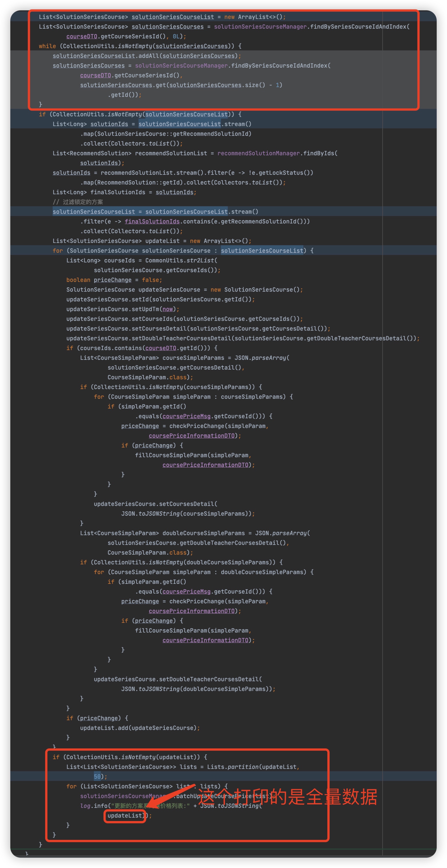The height and width of the screenshot is (868, 447).
Task: Click "recommendSolutionList.stream().filter" expression
Action: point(164,173)
